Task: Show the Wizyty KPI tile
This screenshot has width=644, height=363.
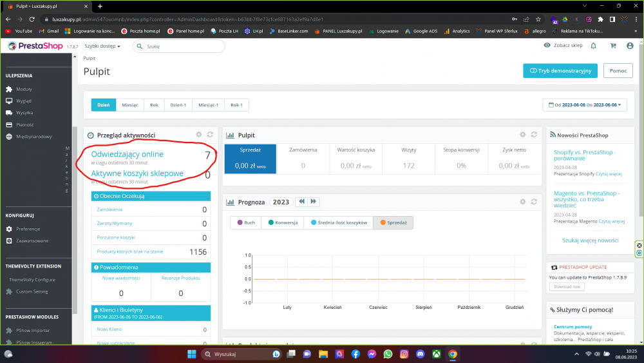Action: [409, 159]
